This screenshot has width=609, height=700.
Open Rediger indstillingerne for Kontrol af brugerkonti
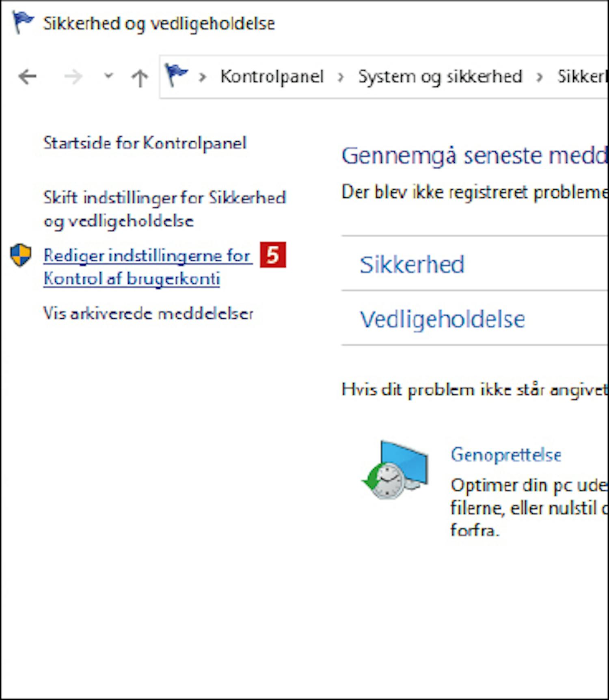point(147,267)
